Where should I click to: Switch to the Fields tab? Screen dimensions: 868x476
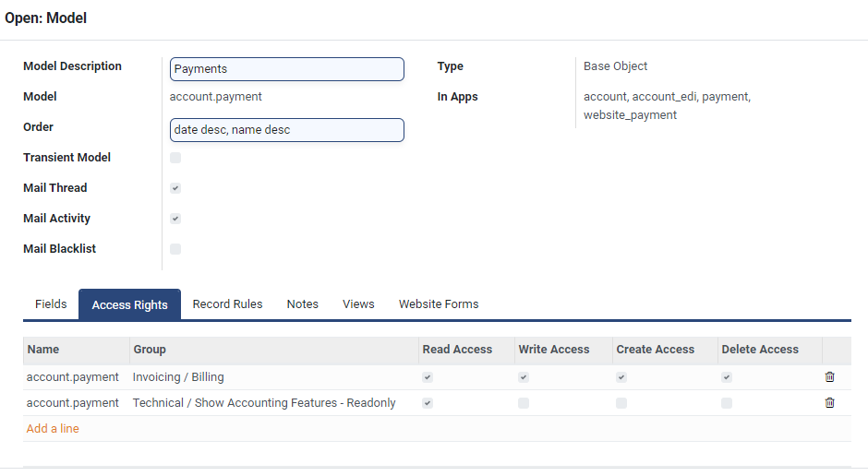tap(51, 304)
